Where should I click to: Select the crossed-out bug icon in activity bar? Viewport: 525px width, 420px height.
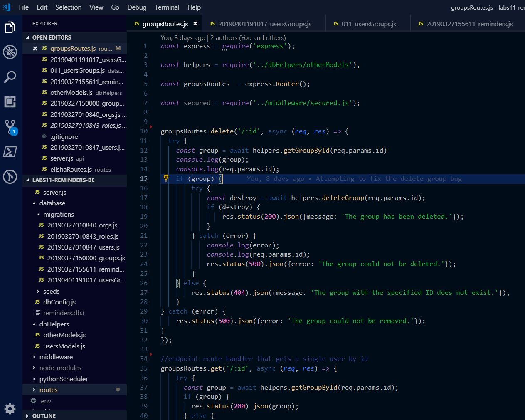click(x=10, y=52)
